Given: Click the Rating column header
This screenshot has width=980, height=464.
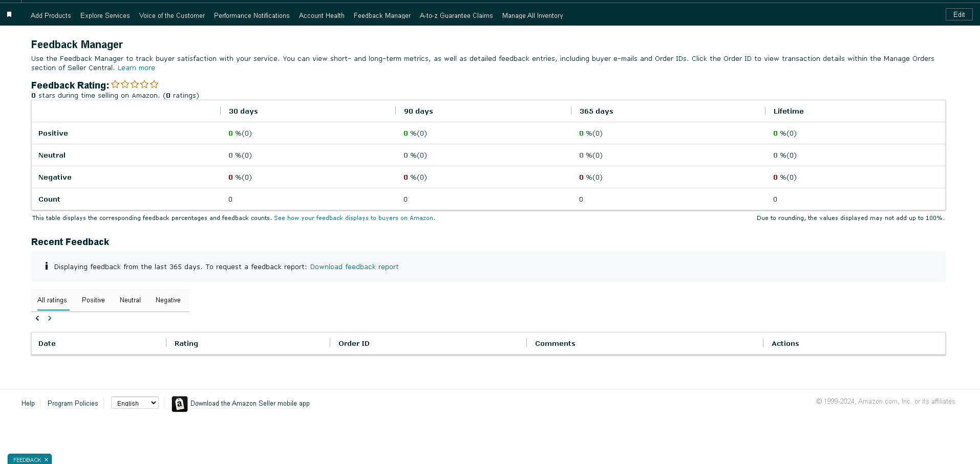Looking at the screenshot, I should click(186, 343).
